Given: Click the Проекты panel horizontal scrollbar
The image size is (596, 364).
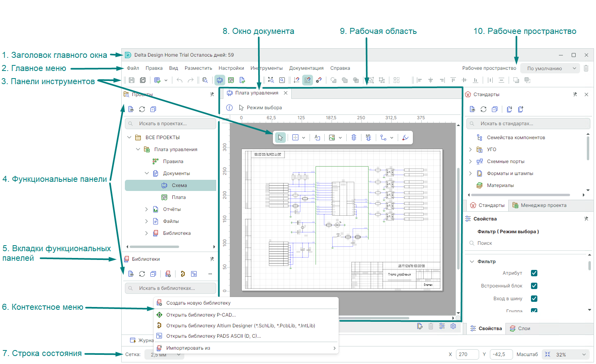Looking at the screenshot, I should coord(154,247).
